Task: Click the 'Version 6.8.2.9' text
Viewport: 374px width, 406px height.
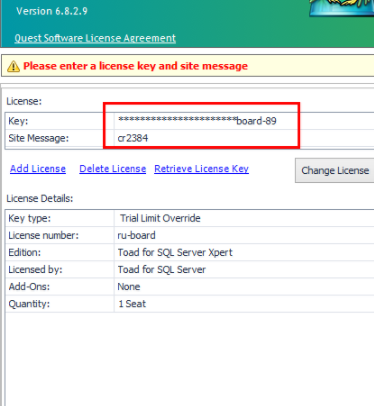Action: pyautogui.click(x=52, y=11)
